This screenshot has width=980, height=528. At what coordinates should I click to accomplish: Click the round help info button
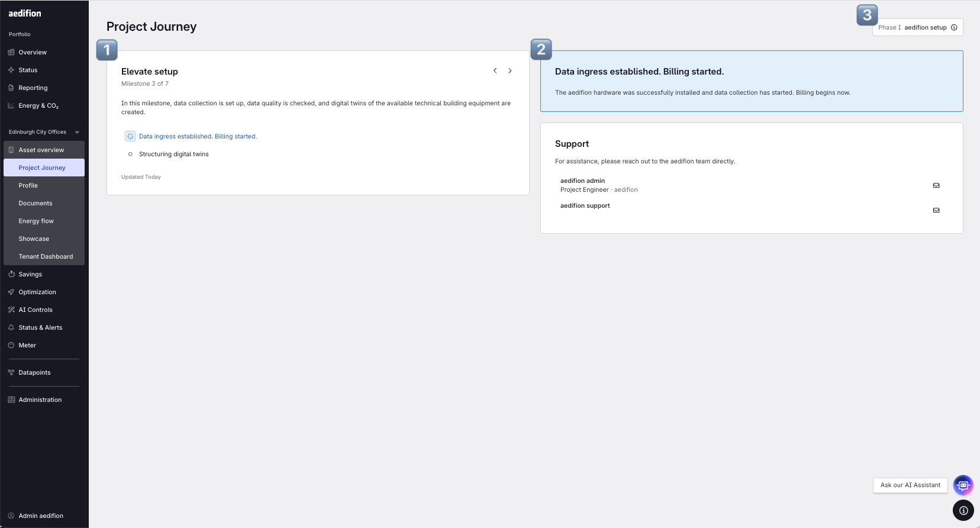click(963, 510)
